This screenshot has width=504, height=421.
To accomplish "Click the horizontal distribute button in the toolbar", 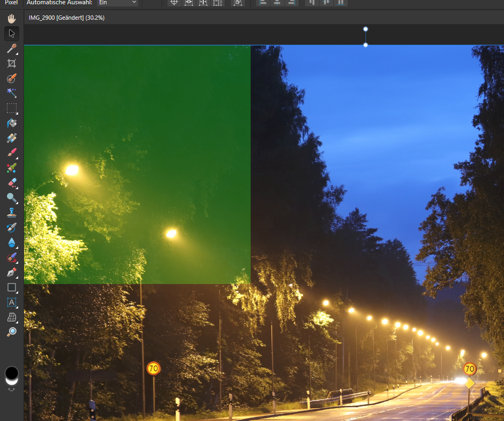I will 326,3.
